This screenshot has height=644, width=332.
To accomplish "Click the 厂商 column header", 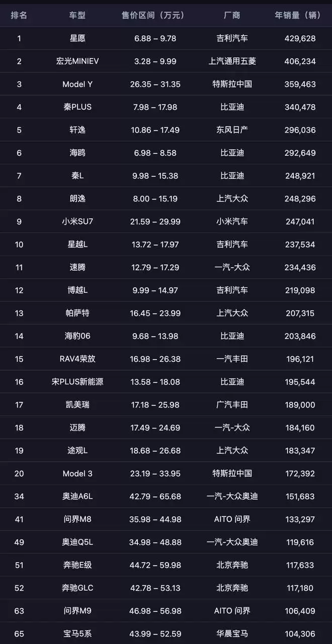I will click(x=232, y=15).
